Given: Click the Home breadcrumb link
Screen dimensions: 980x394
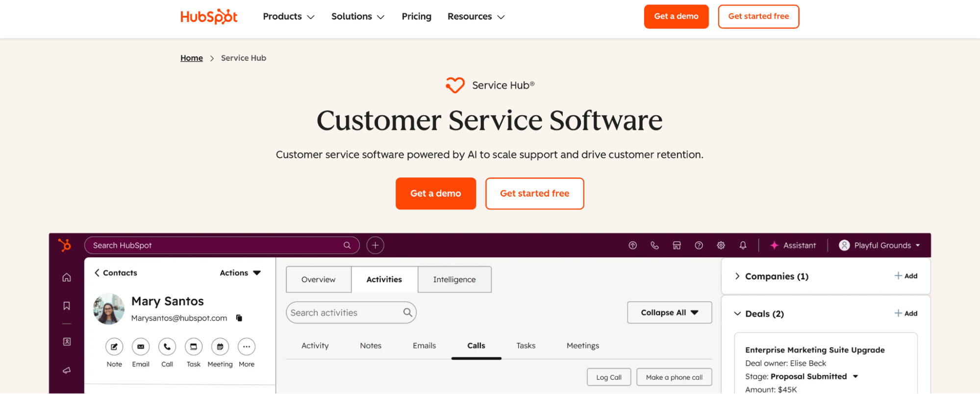Looking at the screenshot, I should pyautogui.click(x=192, y=58).
